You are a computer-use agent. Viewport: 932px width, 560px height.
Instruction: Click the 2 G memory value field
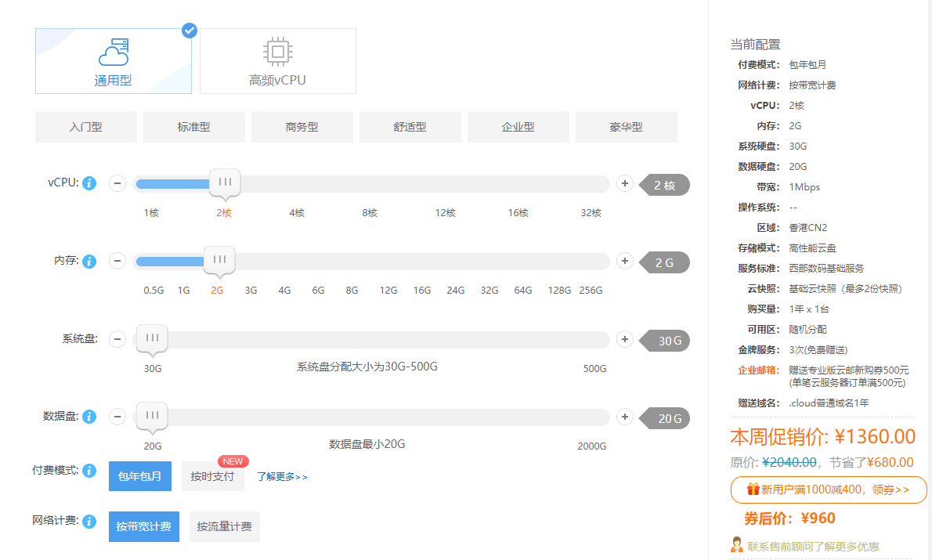pyautogui.click(x=664, y=262)
